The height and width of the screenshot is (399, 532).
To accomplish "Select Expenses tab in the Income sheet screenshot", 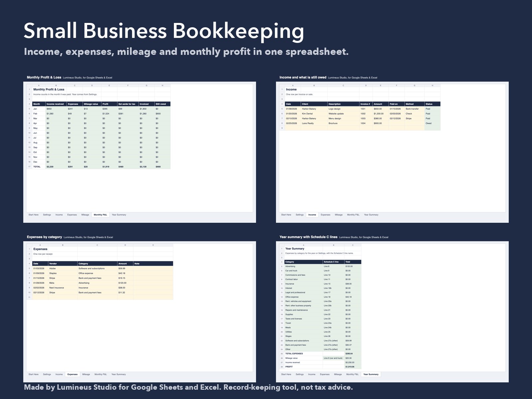I will coord(326,215).
